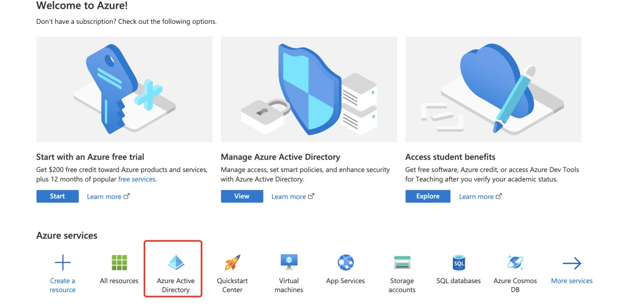The height and width of the screenshot is (308, 644).
Task: Click the cloud and pencil student image
Action: click(x=493, y=89)
